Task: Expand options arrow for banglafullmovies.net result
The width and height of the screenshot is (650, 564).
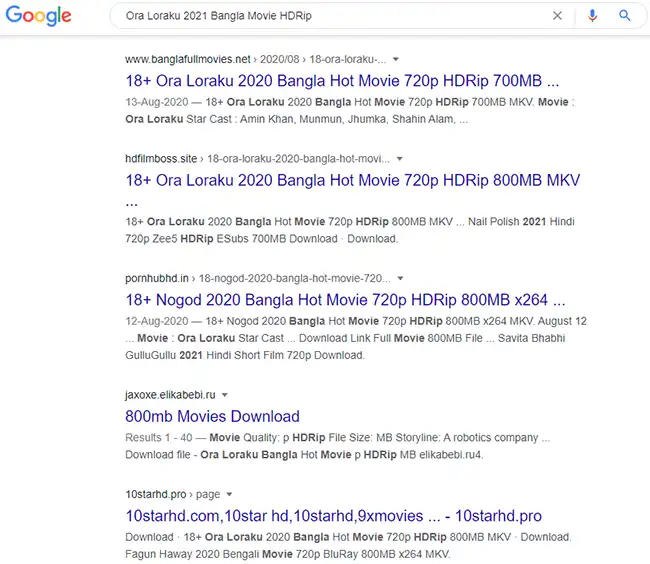Action: pos(395,59)
